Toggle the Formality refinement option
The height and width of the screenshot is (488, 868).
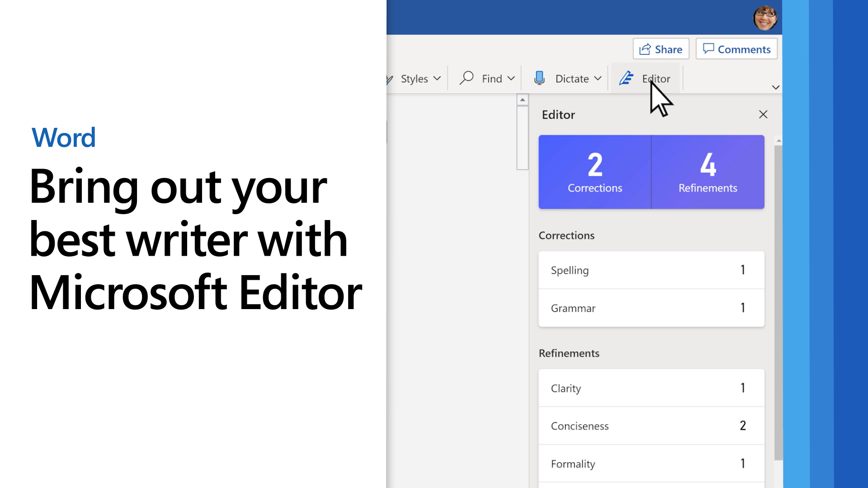coord(651,464)
